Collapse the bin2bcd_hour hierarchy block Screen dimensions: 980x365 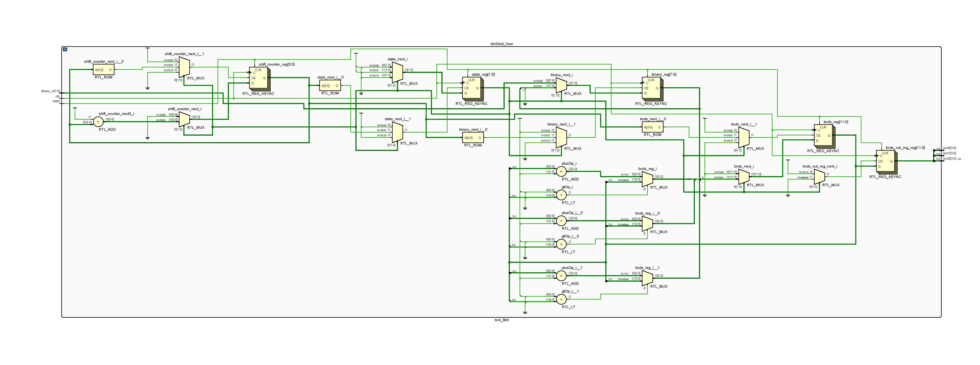click(65, 49)
